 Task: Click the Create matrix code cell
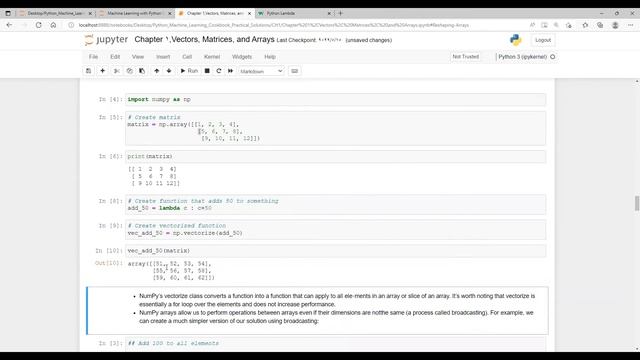pos(335,128)
